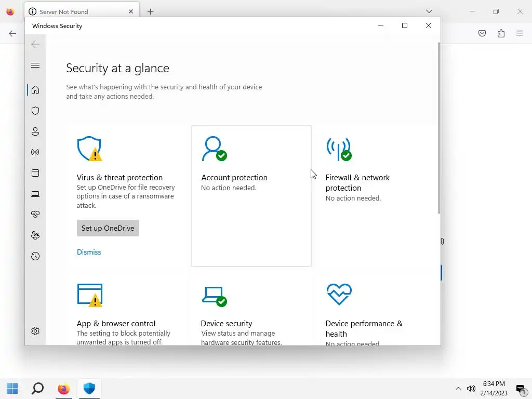Open taskbar clock showing 6:34 PM
Image resolution: width=532 pixels, height=399 pixels.
tap(494, 389)
